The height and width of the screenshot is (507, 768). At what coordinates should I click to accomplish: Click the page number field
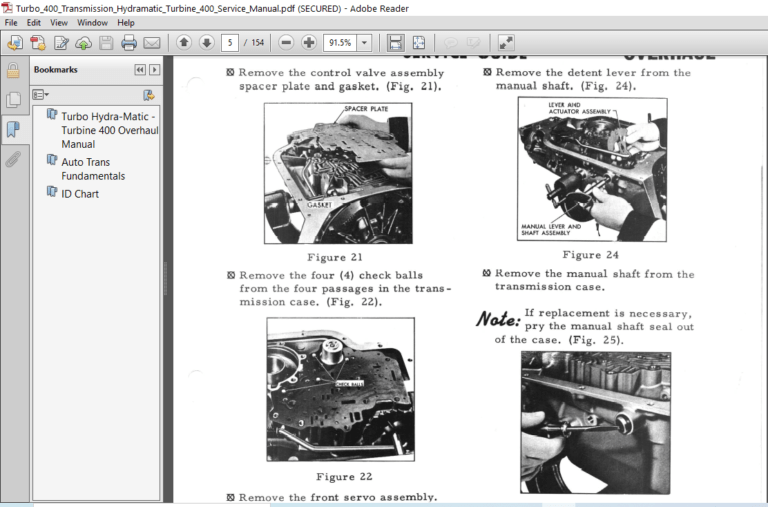point(230,43)
